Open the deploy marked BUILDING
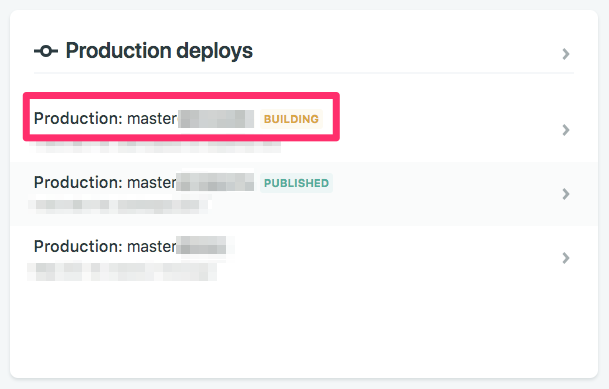The height and width of the screenshot is (389, 609). (x=304, y=129)
